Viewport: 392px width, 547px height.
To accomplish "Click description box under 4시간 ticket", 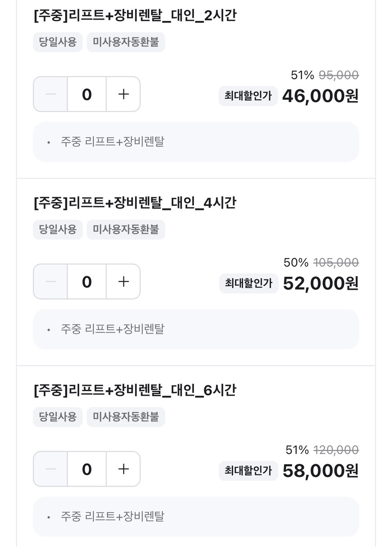I will (x=196, y=329).
